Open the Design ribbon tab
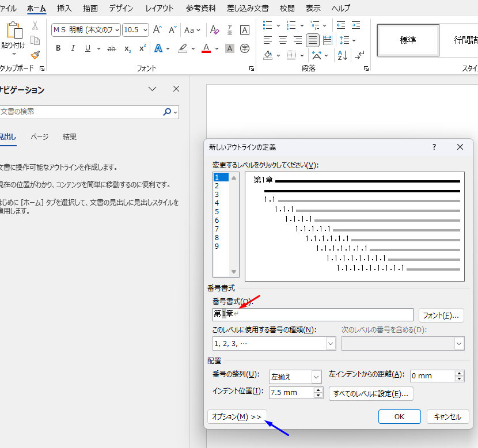The image size is (478, 448). 121,8
